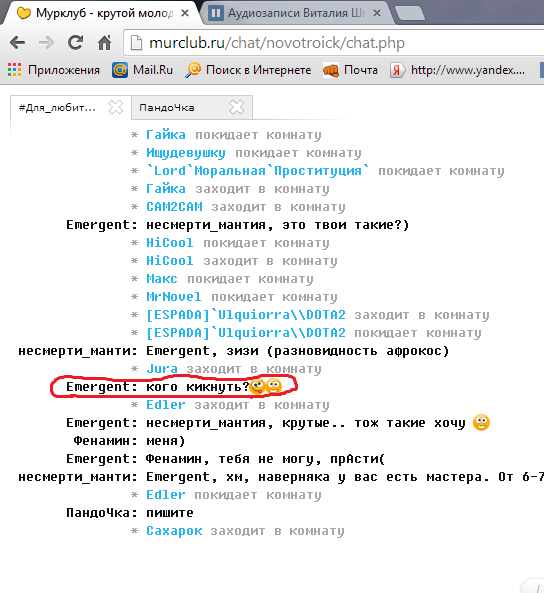Go back with the browser back arrow
Image resolution: width=544 pixels, height=593 pixels.
(x=17, y=43)
